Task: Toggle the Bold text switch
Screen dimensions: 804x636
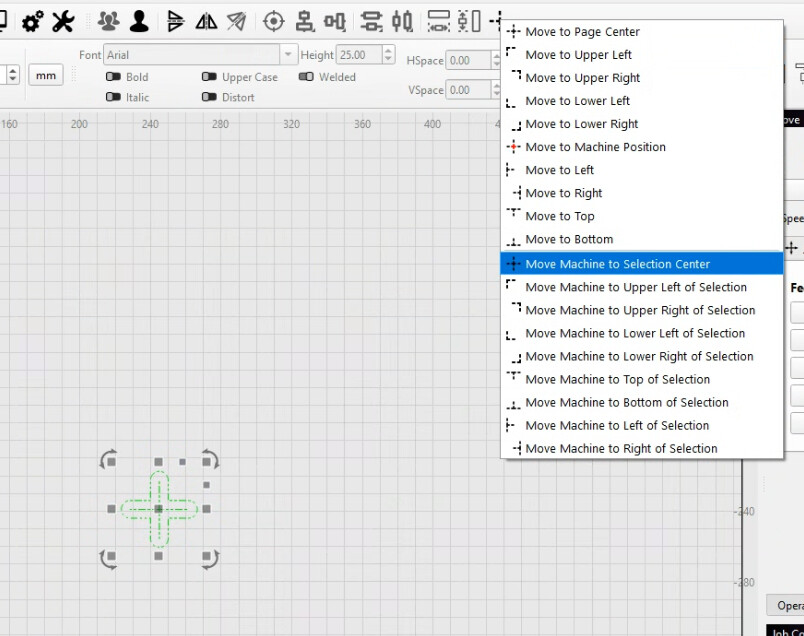Action: pyautogui.click(x=114, y=77)
